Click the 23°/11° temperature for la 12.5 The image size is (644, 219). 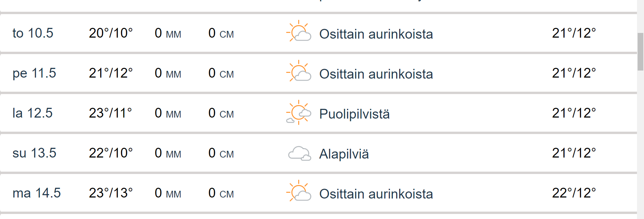pos(110,113)
